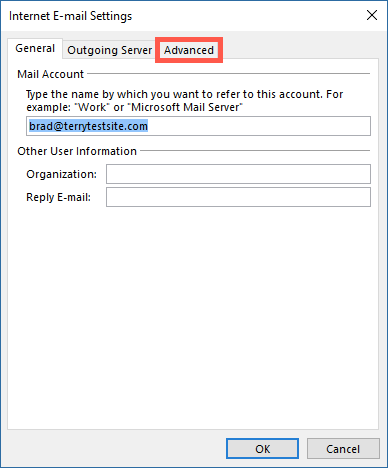Focus the Organization text box
This screenshot has width=388, height=468.
tap(238, 174)
